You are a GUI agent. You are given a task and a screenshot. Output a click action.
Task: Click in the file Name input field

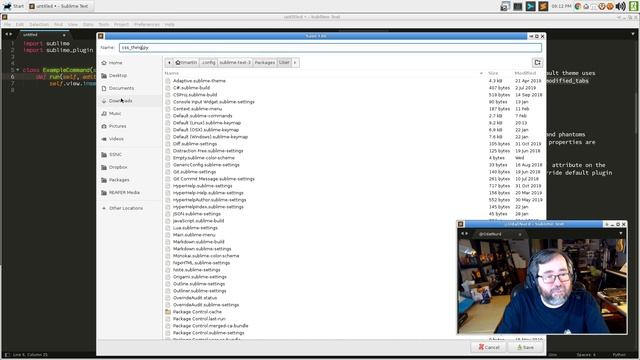click(x=330, y=48)
